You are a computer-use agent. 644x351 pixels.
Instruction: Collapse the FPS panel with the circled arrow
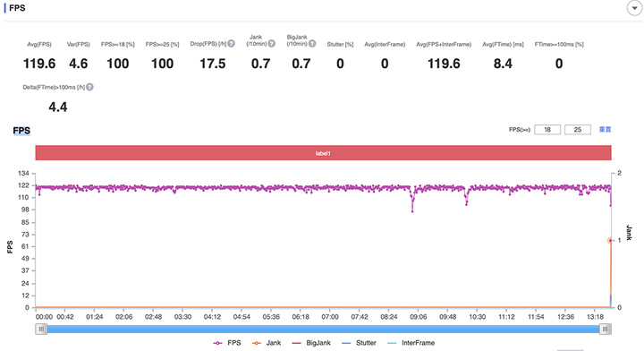(634, 8)
